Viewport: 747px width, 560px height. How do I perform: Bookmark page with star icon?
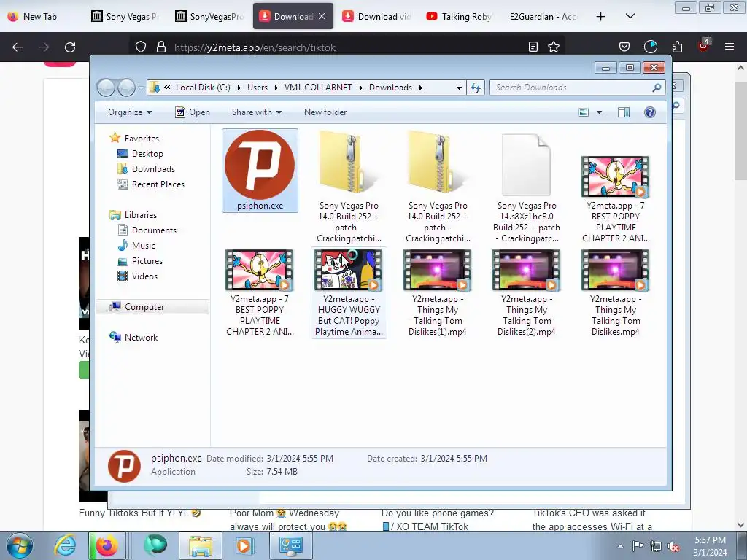click(554, 47)
